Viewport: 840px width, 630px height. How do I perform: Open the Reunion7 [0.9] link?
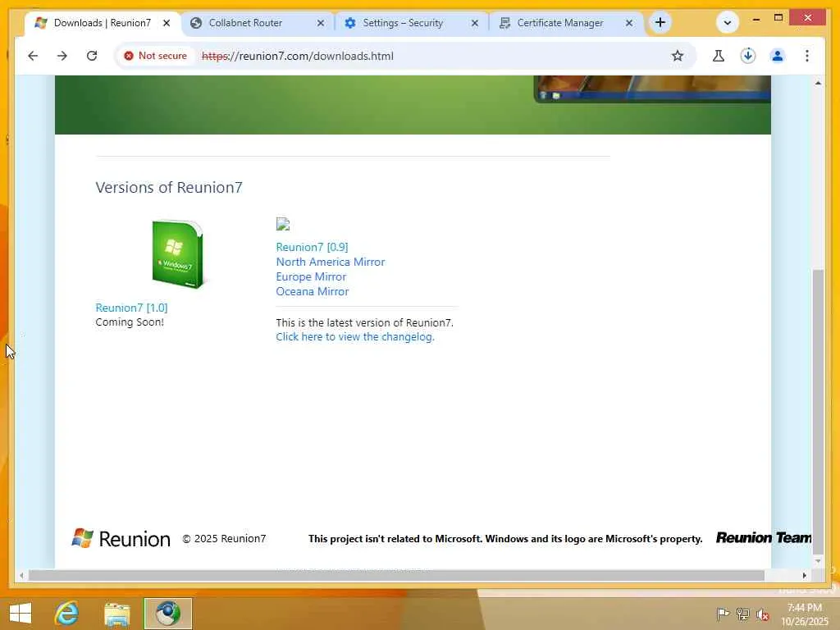[x=312, y=247]
